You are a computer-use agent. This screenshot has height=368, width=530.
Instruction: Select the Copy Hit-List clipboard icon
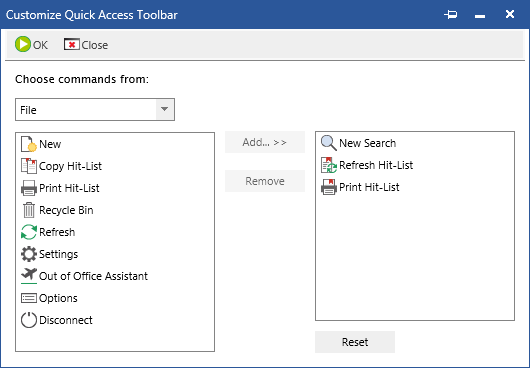coord(29,166)
